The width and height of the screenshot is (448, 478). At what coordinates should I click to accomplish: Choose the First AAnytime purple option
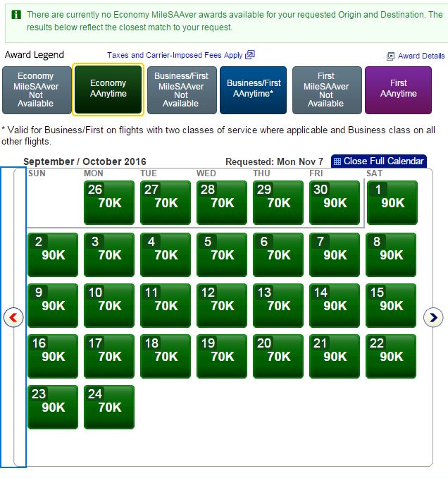pyautogui.click(x=398, y=89)
